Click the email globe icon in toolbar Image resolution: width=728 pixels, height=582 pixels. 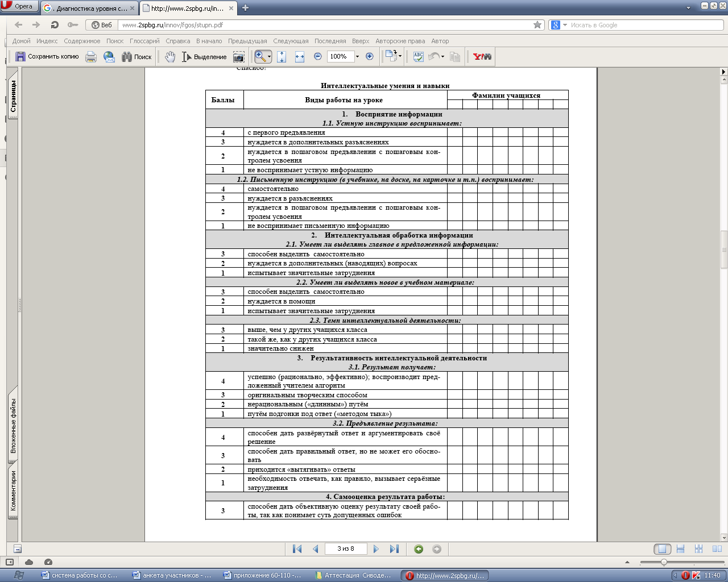(x=109, y=56)
